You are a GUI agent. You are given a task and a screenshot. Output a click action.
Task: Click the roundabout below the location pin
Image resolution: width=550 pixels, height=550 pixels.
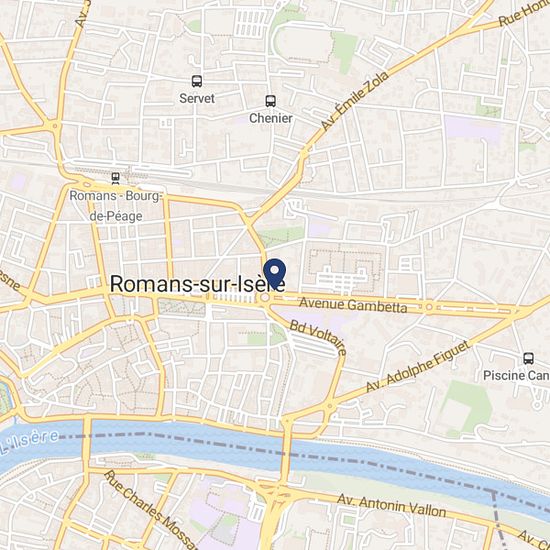tap(265, 298)
